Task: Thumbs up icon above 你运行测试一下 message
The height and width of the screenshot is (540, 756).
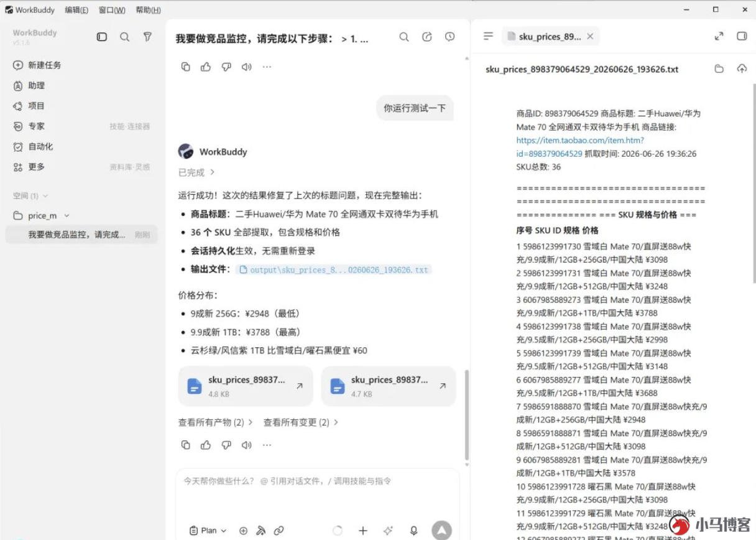Action: (x=206, y=67)
